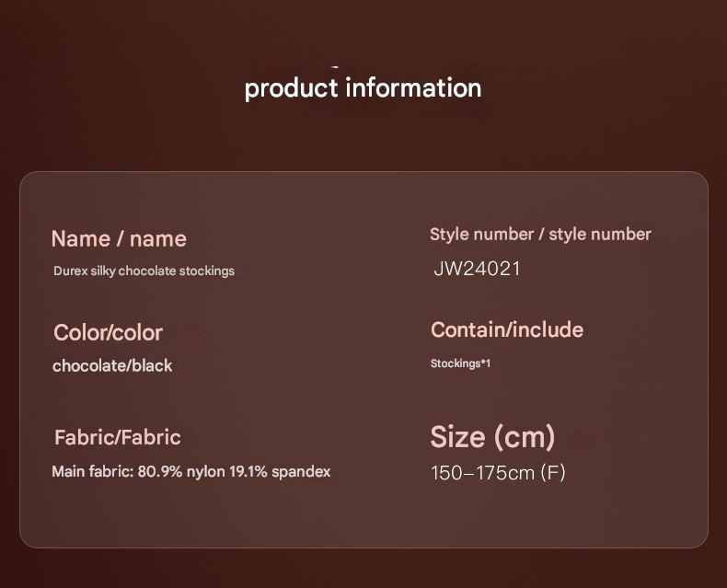Click the "150–175cm" size range
This screenshot has height=588, width=727.
[482, 473]
